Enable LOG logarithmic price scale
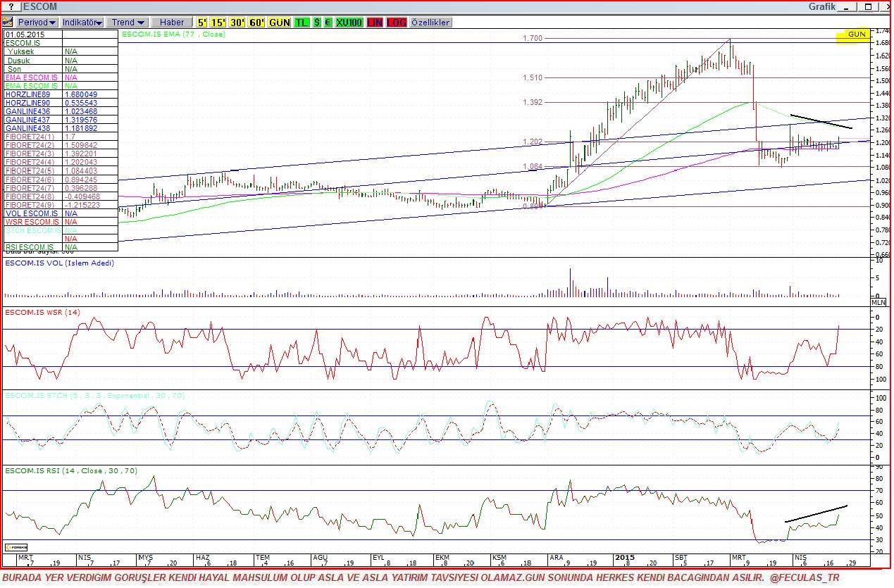894x588 pixels. pos(397,23)
